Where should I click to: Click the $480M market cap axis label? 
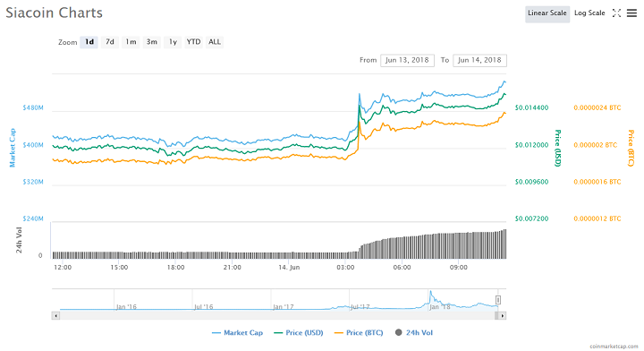pyautogui.click(x=33, y=107)
